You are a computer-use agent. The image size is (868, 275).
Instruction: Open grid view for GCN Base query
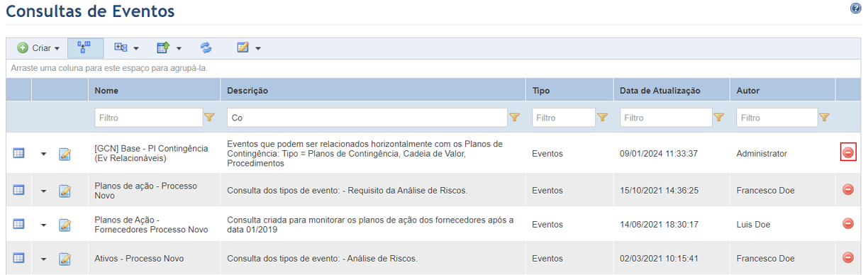pyautogui.click(x=19, y=153)
